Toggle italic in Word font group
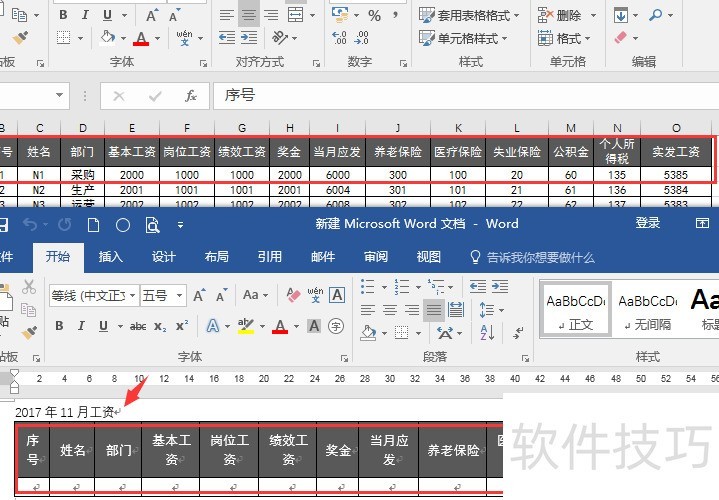 pyautogui.click(x=81, y=326)
